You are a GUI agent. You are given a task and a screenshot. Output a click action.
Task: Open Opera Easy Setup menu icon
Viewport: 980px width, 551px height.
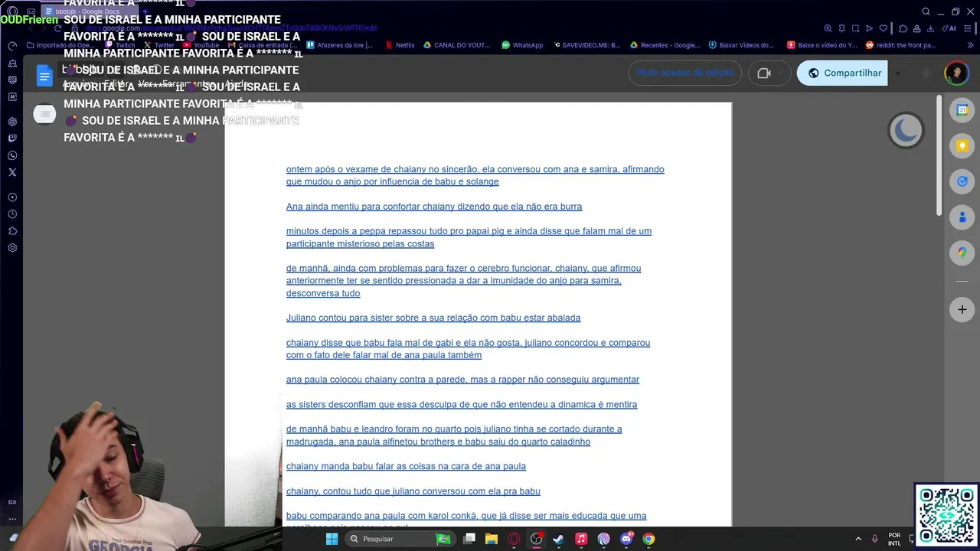click(x=969, y=28)
